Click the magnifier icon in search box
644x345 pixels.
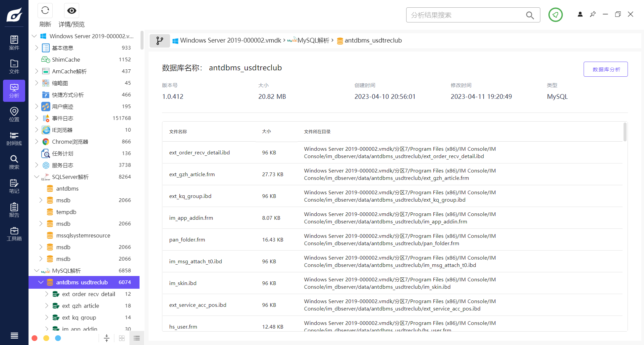(x=530, y=15)
